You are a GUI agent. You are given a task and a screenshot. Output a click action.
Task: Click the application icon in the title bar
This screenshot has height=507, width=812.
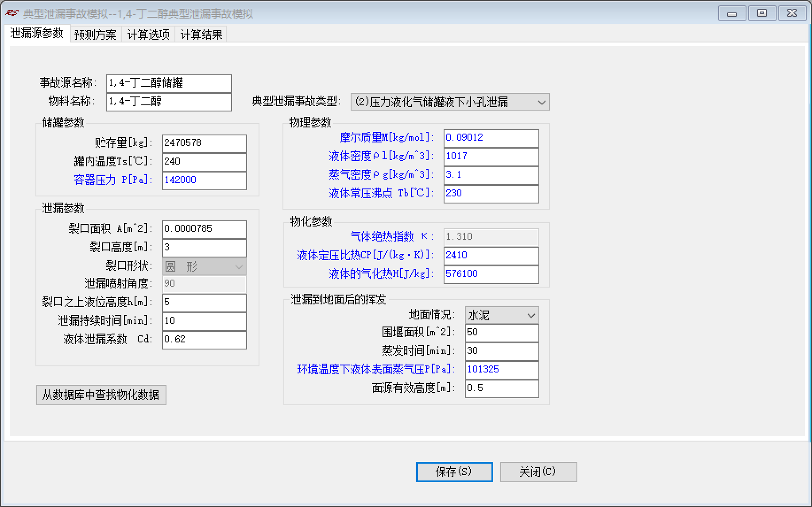(x=12, y=13)
